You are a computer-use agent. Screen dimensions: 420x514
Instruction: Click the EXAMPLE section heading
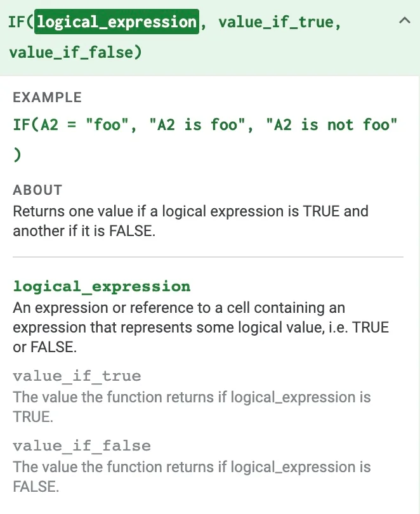coord(48,98)
